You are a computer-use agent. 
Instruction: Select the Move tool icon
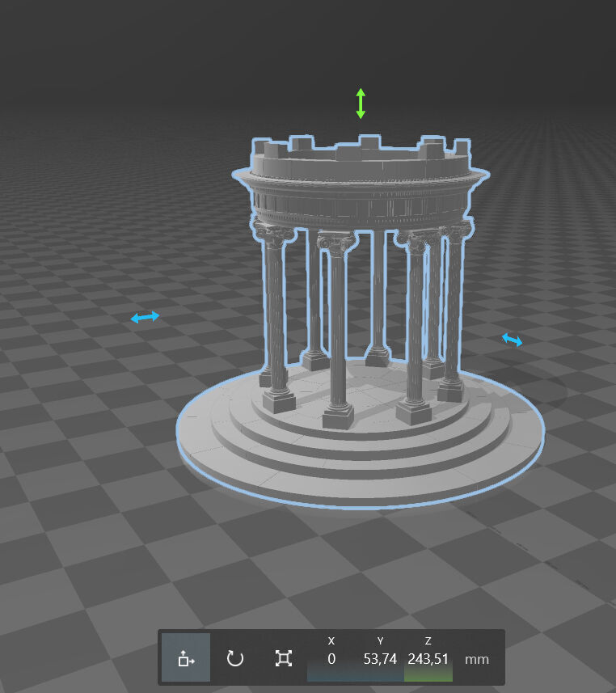click(x=186, y=658)
